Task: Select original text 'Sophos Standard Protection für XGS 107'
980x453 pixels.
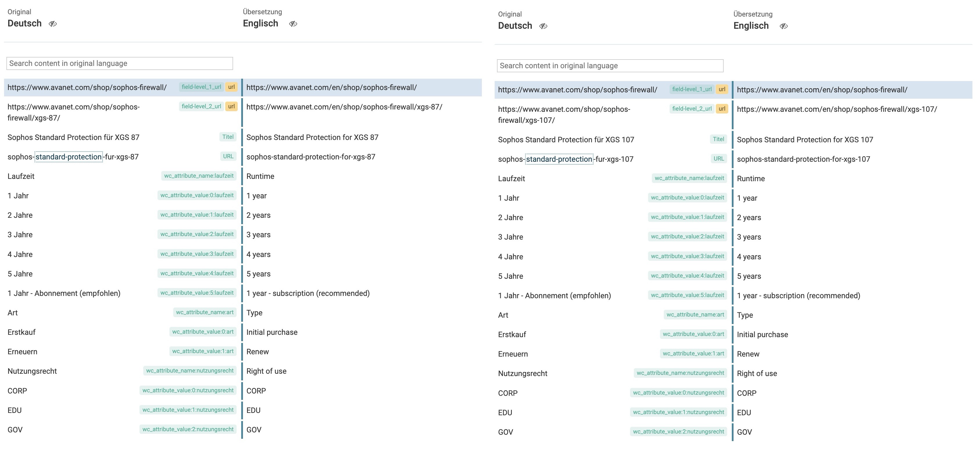Action: [566, 139]
